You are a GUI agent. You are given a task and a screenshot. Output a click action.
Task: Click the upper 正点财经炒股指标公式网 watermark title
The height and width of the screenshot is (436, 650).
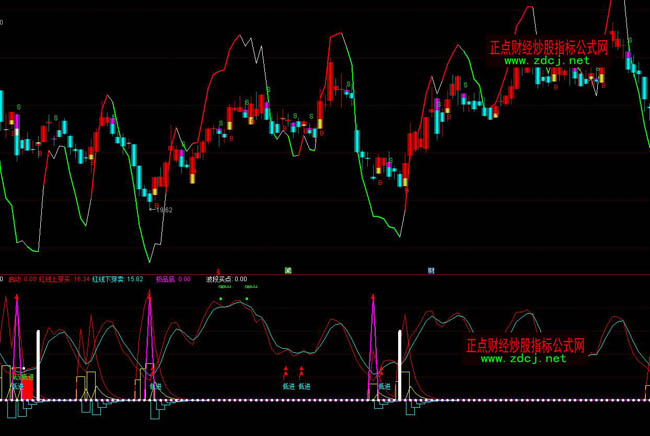[548, 46]
